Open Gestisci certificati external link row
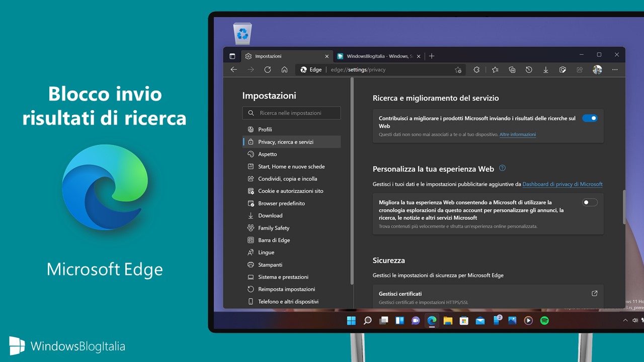The image size is (644, 362). click(x=488, y=296)
